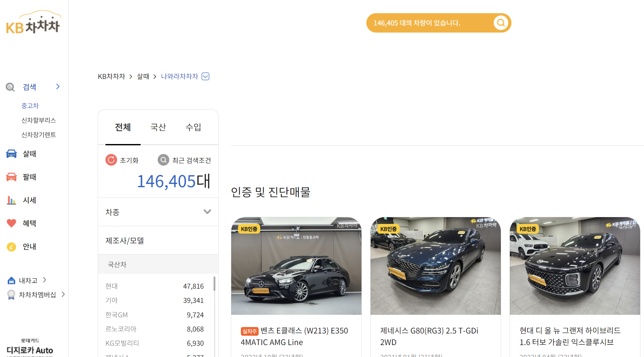This screenshot has width=644, height=357.
Task: Go to 신차장기렌트 link
Action: point(39,135)
